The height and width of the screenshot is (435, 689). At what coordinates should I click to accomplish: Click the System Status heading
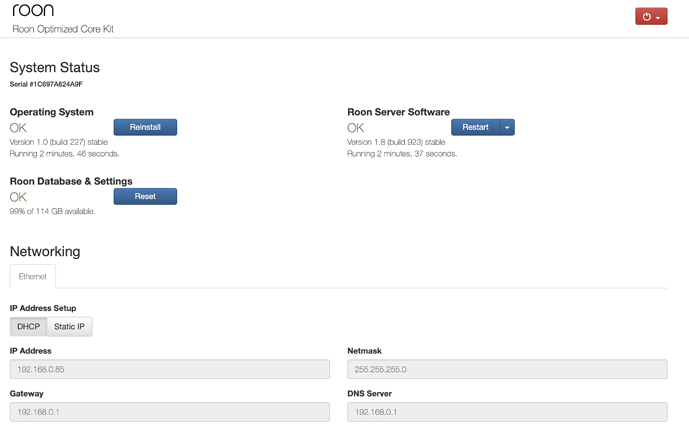coord(54,67)
